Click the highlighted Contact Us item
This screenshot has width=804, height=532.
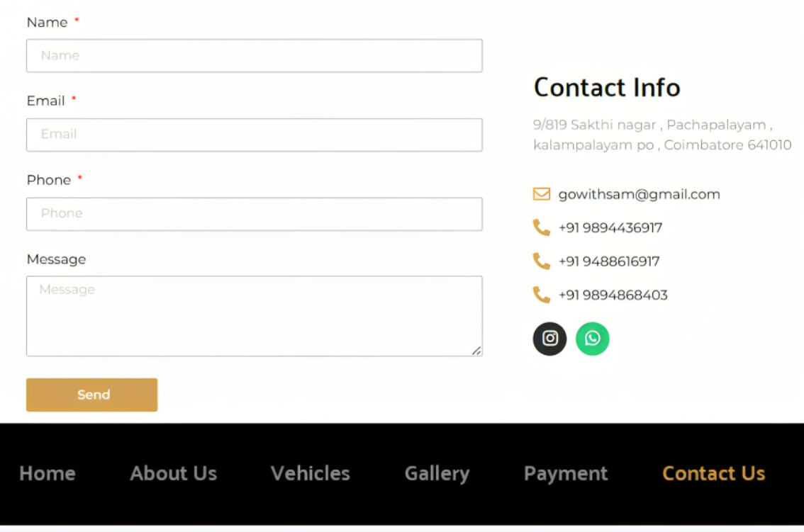pyautogui.click(x=713, y=473)
